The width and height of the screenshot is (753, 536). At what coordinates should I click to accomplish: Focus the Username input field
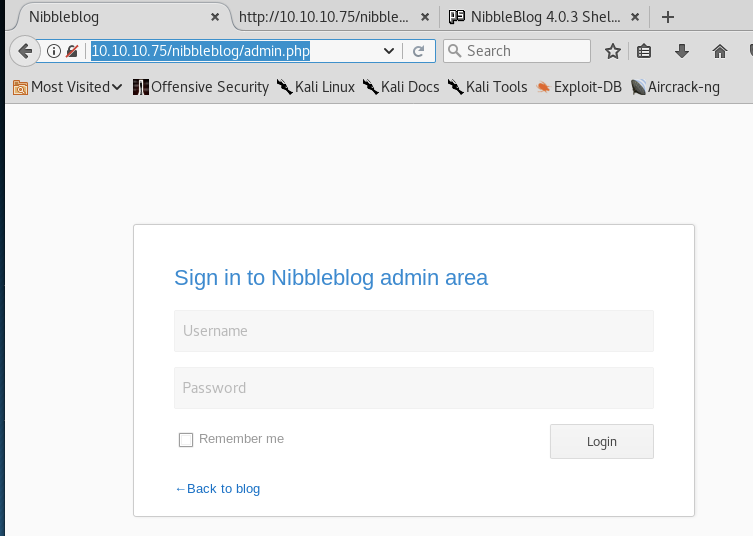[x=413, y=331]
